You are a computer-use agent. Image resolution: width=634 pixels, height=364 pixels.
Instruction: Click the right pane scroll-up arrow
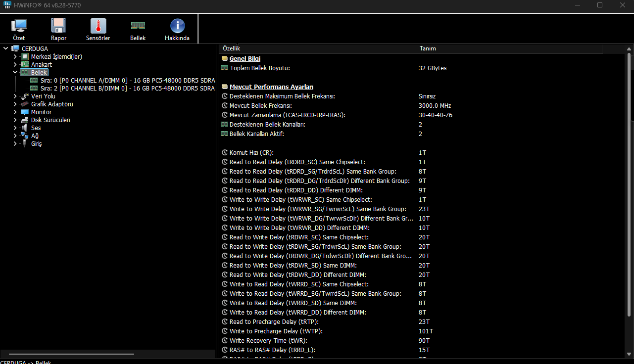(629, 48)
